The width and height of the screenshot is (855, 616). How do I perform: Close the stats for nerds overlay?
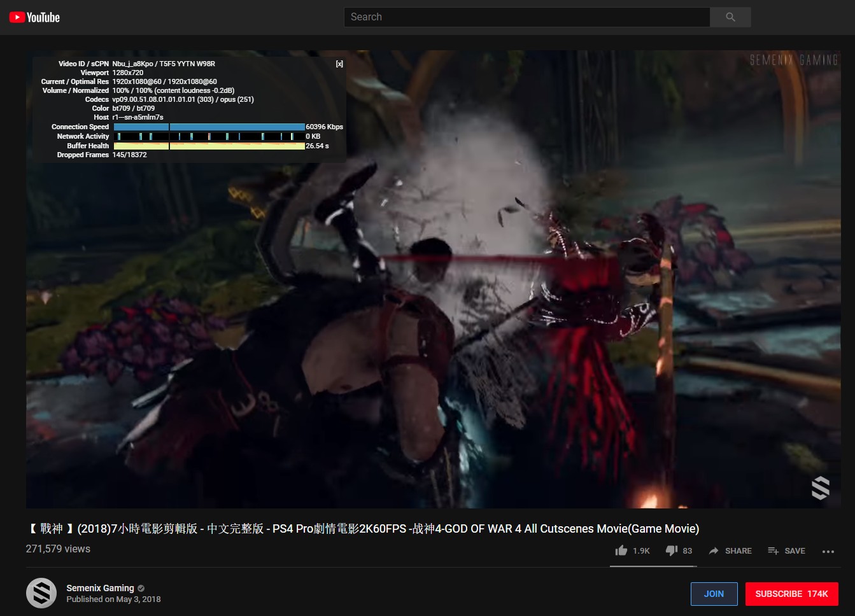pos(339,64)
